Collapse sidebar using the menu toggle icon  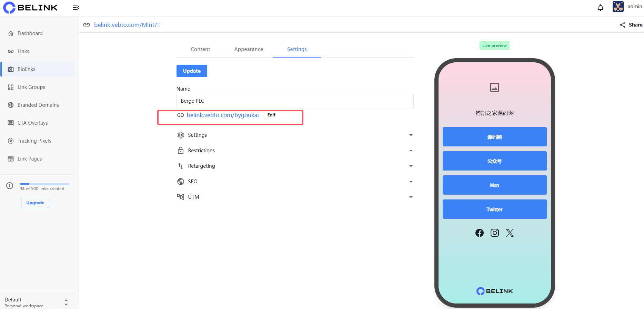76,8
